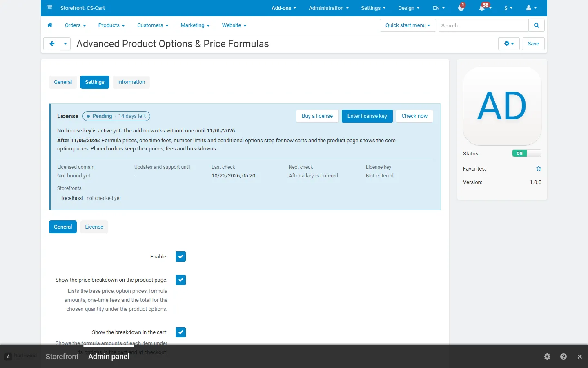Image resolution: width=588 pixels, height=368 pixels.
Task: Select the lower General sub-tab
Action: (63, 227)
